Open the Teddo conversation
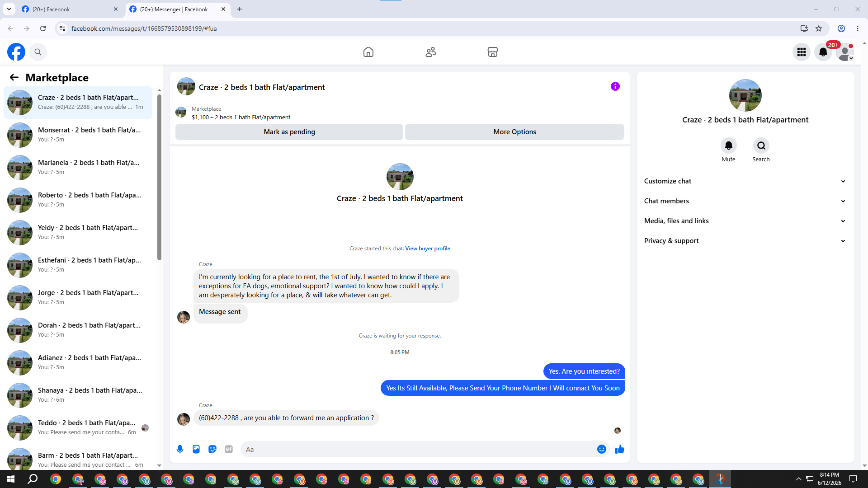Screen dimensions: 868x488 tap(78, 428)
